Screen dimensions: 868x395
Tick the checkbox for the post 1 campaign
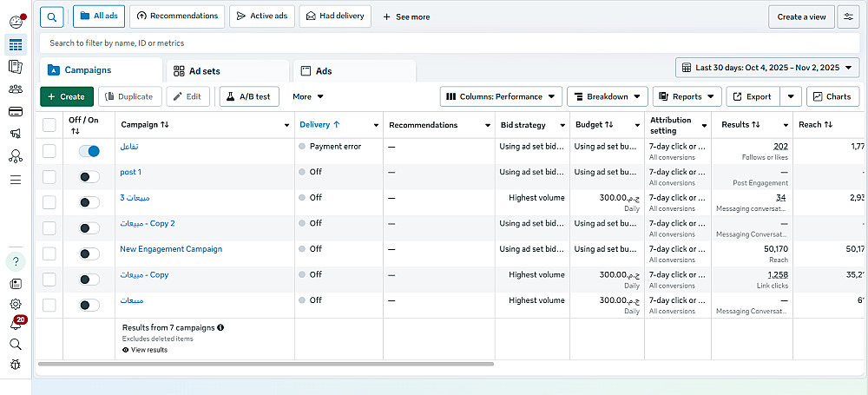(x=49, y=177)
